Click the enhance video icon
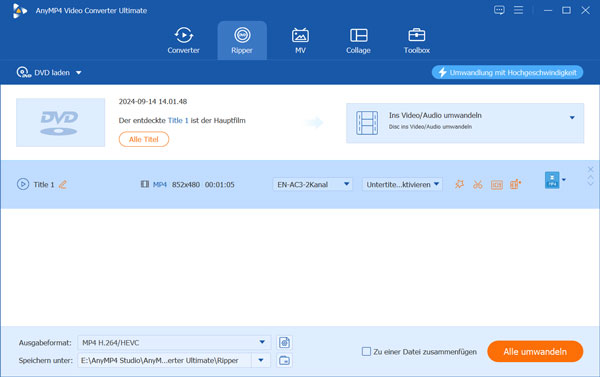The image size is (600, 377). 515,184
